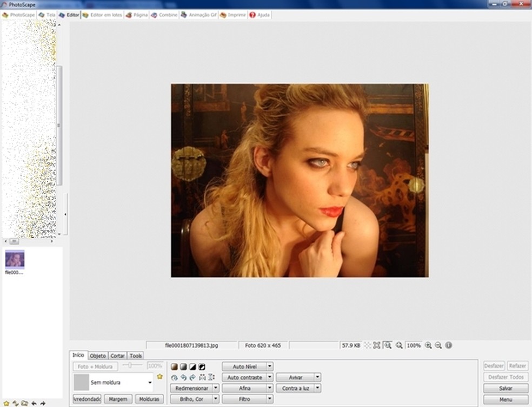The width and height of the screenshot is (532, 407).
Task: Collapse the left folder panel arrow
Action: pyautogui.click(x=65, y=214)
